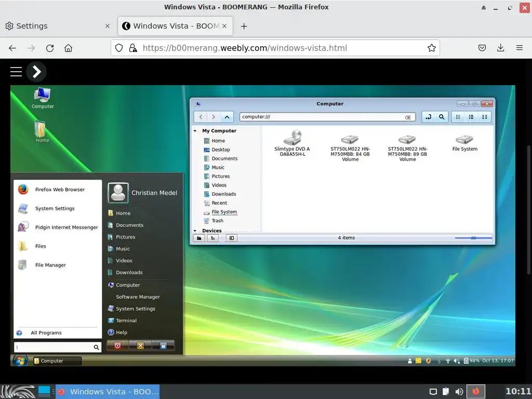Go forward in Computer file window
The width and height of the screenshot is (532, 399).
tap(214, 117)
